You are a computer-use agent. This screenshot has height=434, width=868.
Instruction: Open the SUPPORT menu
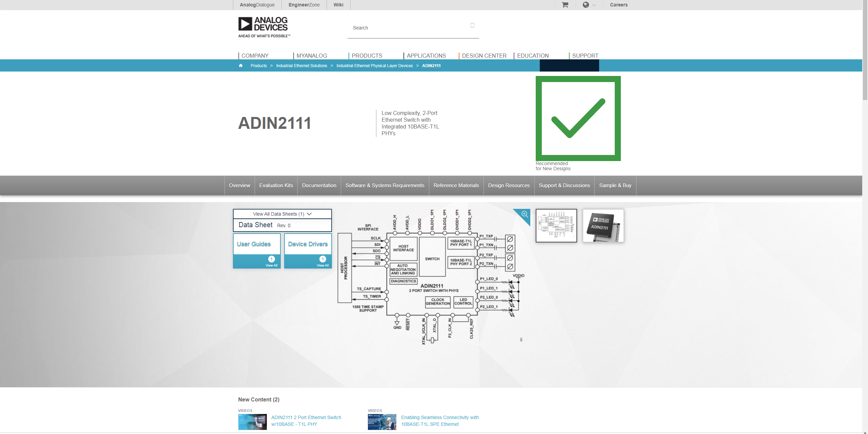coord(585,56)
